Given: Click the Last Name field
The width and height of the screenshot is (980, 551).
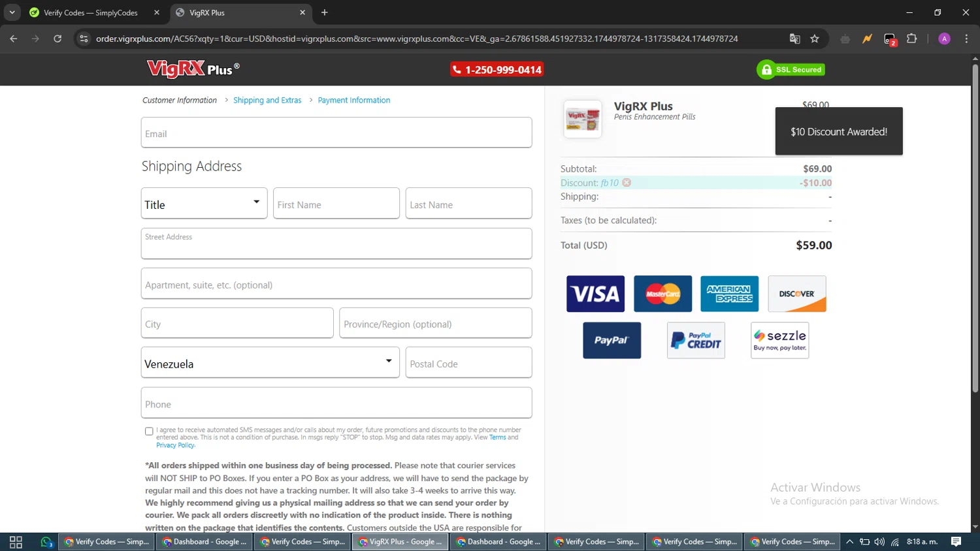Looking at the screenshot, I should tap(468, 203).
